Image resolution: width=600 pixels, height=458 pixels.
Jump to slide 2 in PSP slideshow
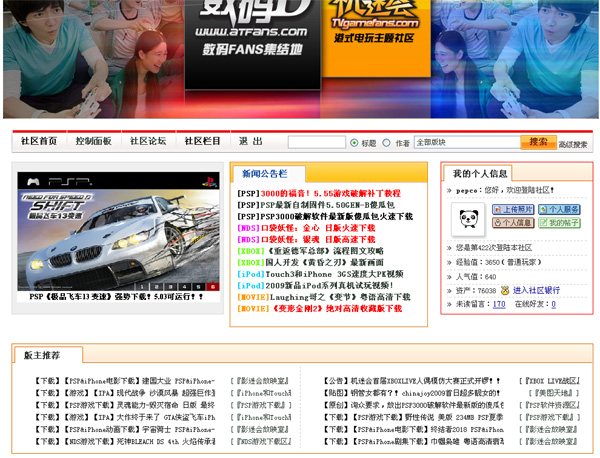[x=156, y=287]
